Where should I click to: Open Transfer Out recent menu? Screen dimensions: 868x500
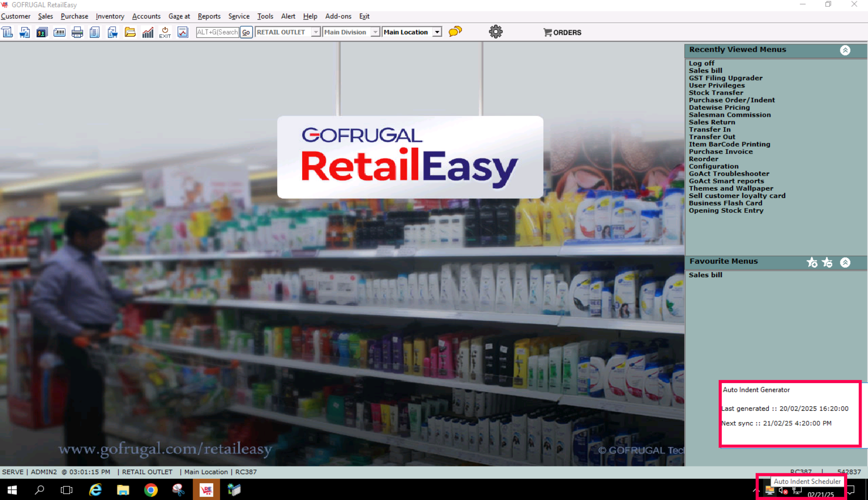(x=712, y=137)
